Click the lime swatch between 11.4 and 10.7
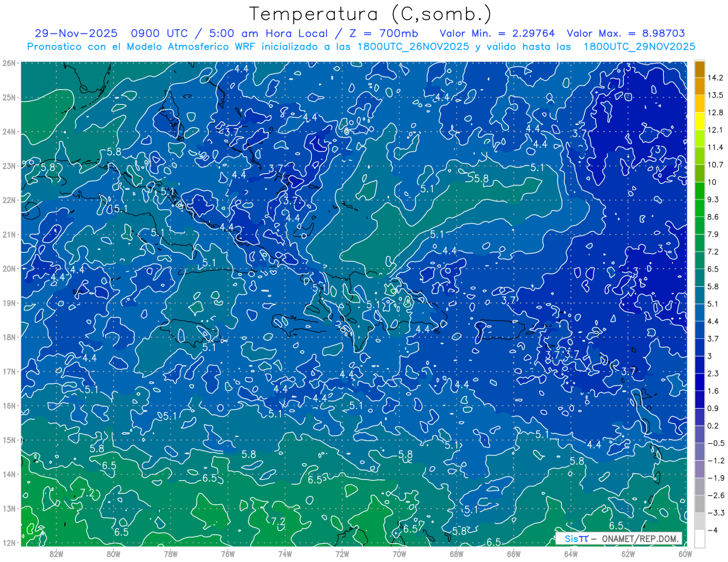The width and height of the screenshot is (728, 562). pos(699,156)
